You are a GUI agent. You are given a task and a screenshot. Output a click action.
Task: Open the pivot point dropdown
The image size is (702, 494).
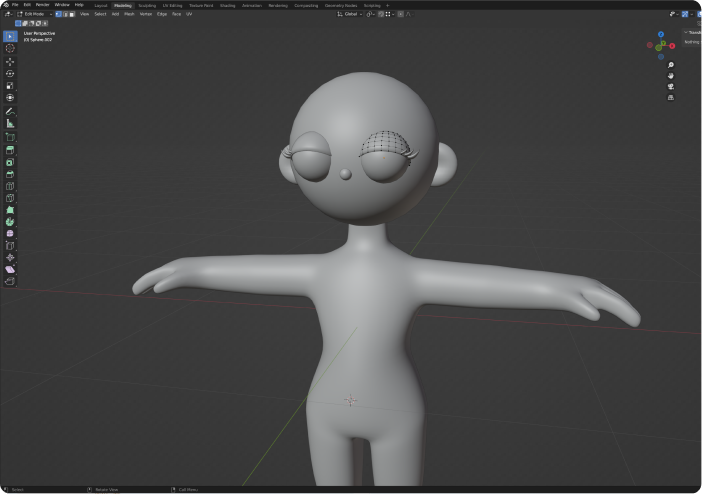[370, 14]
